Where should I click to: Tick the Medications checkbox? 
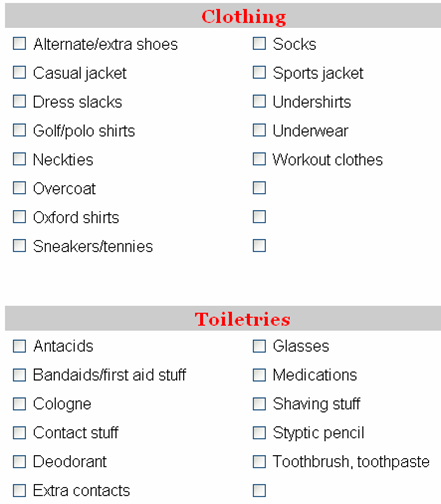(x=259, y=375)
